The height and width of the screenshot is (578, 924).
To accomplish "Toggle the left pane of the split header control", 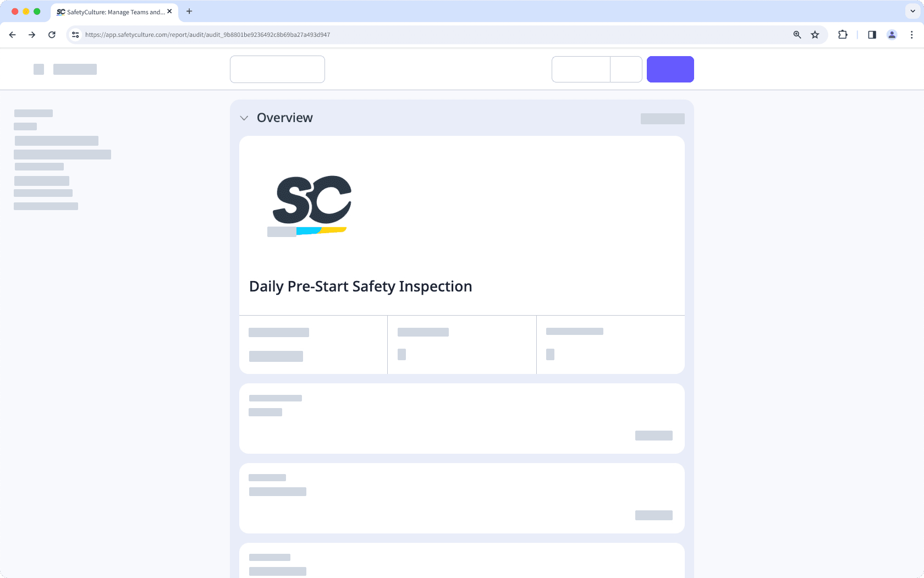I will (x=580, y=69).
